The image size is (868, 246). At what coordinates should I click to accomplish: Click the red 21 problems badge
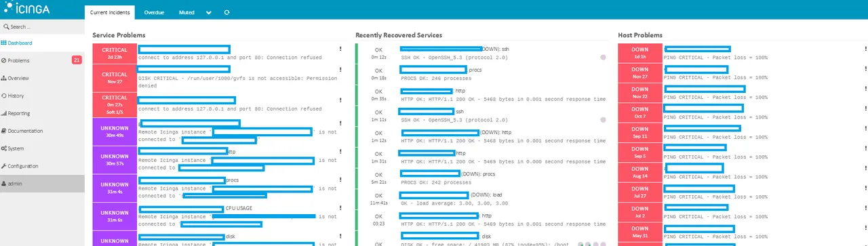tap(77, 60)
